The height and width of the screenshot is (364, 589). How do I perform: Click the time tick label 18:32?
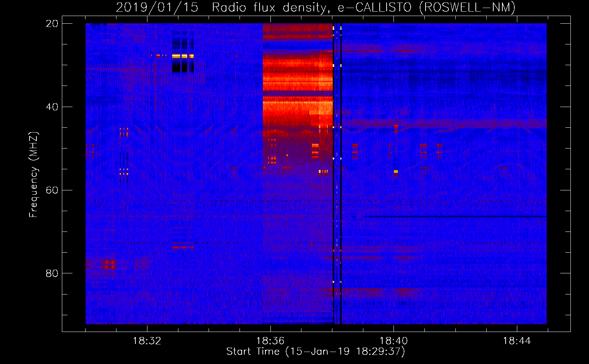point(147,341)
